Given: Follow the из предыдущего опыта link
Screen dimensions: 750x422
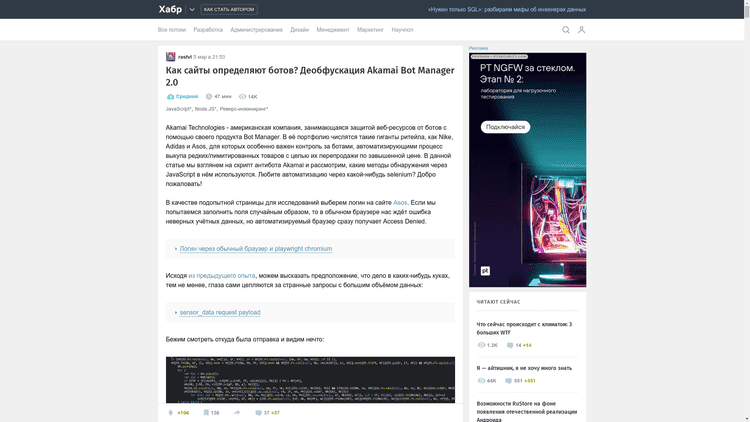Looking at the screenshot, I should (x=222, y=276).
